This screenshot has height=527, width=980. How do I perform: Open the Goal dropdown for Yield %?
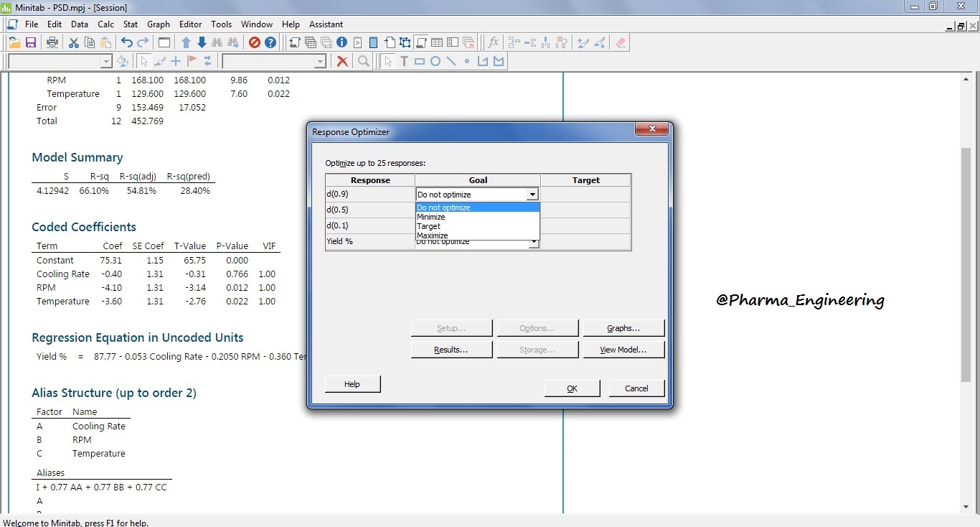tap(532, 242)
